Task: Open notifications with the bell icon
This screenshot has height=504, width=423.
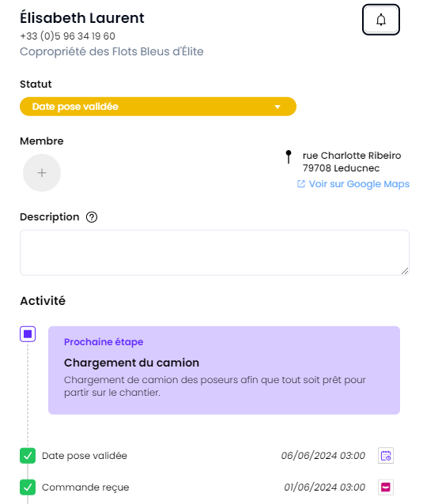Action: [x=381, y=20]
